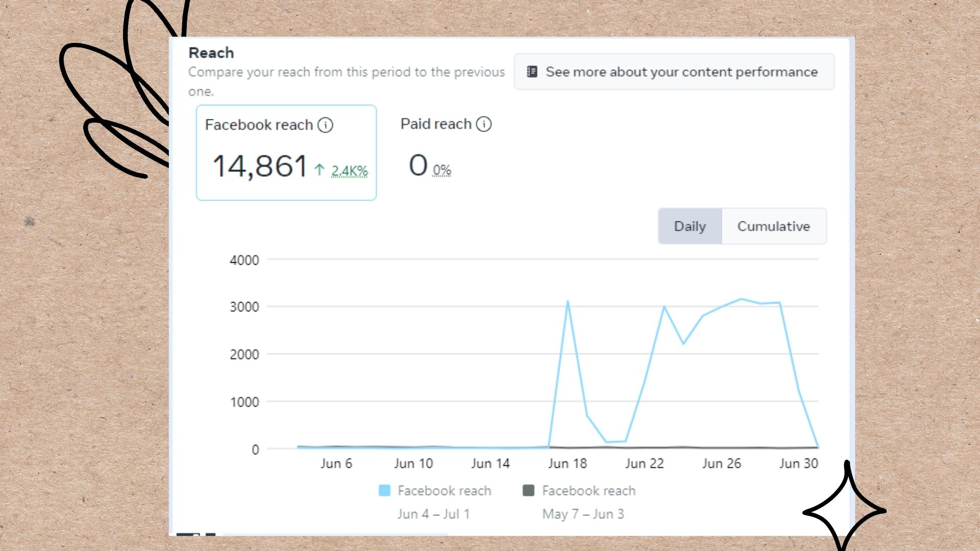Click the 0% paid reach change
The width and height of the screenshot is (980, 551).
[442, 170]
